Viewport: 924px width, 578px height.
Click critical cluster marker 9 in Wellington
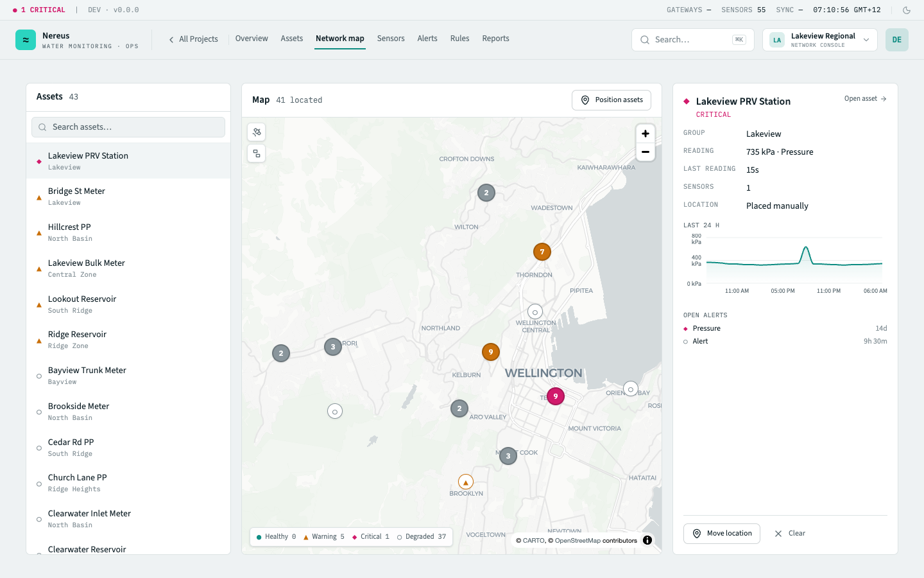tap(556, 396)
